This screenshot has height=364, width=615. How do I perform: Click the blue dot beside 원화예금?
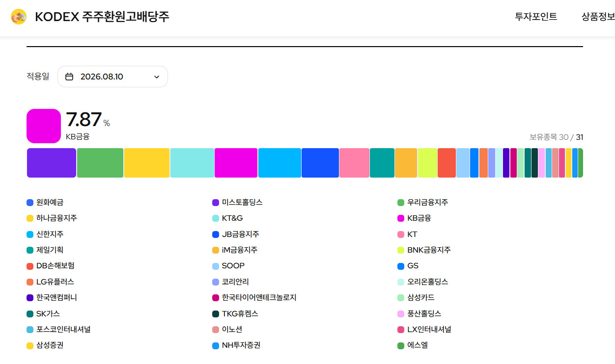[30, 203]
